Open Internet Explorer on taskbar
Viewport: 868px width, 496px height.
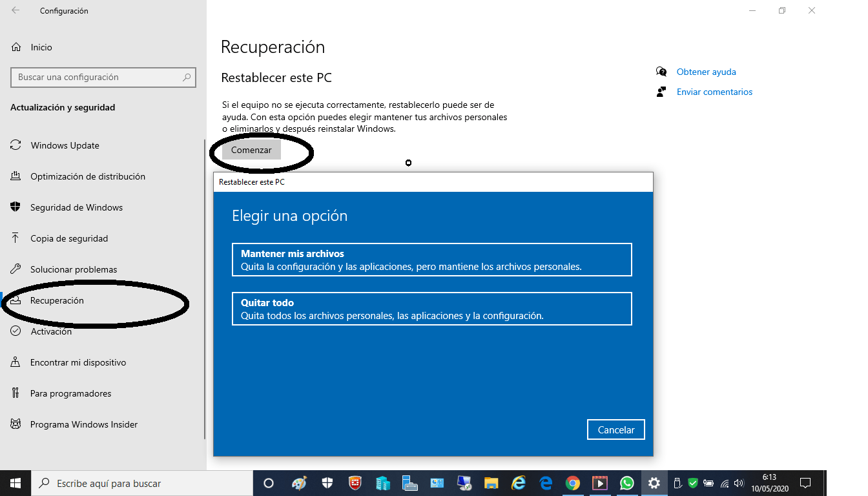coord(519,483)
